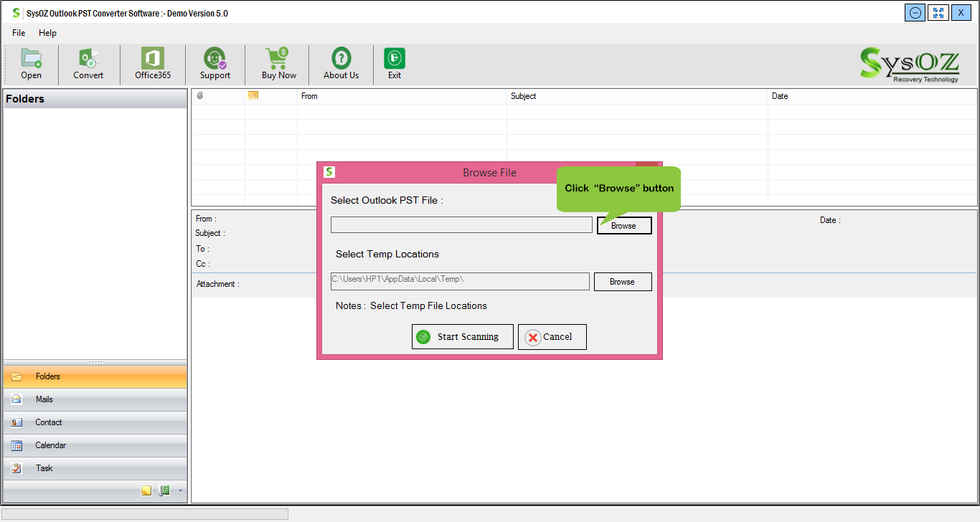Image resolution: width=980 pixels, height=522 pixels.
Task: Show the About Us information
Action: 341,65
